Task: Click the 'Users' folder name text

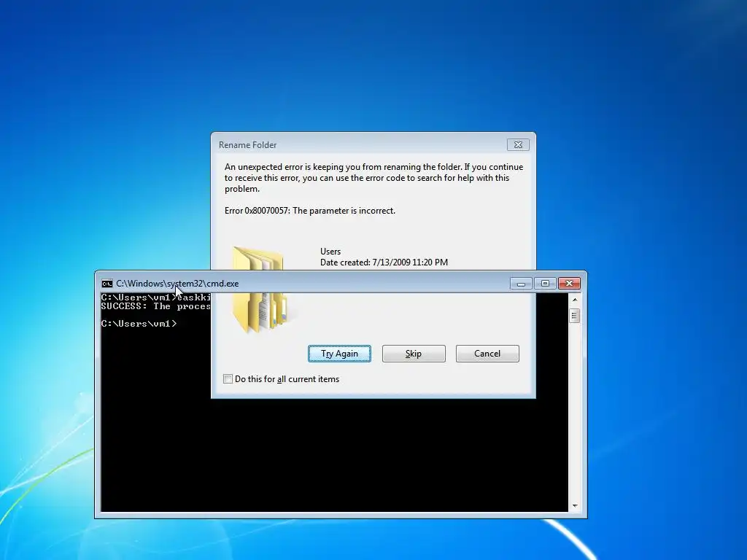Action: (330, 252)
